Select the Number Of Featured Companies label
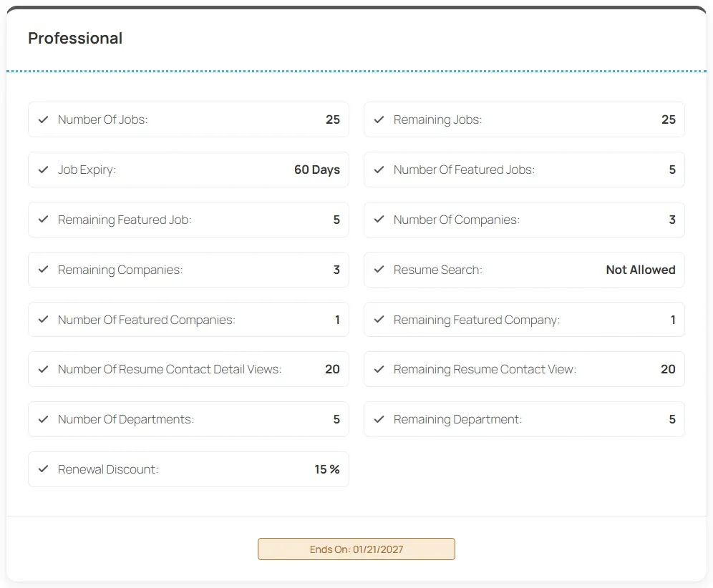Viewport: 713px width, 588px height. tap(147, 320)
